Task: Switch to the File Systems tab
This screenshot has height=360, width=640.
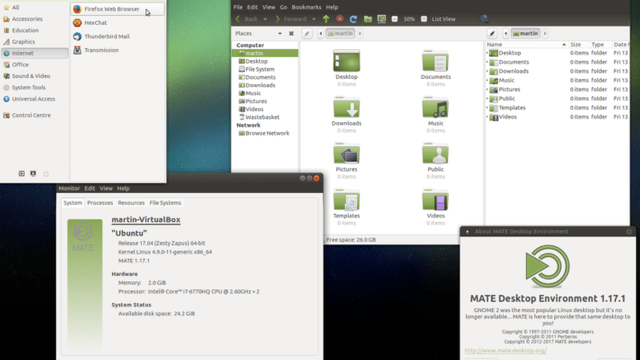Action: coord(165,203)
